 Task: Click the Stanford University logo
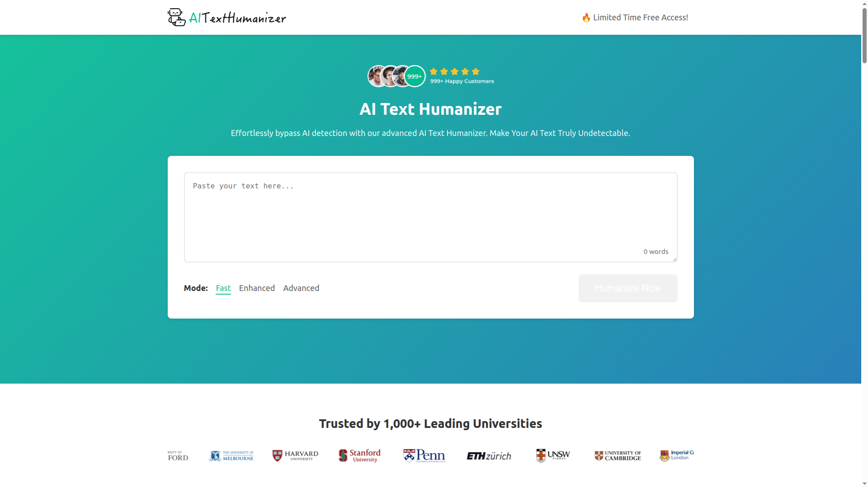pos(359,455)
